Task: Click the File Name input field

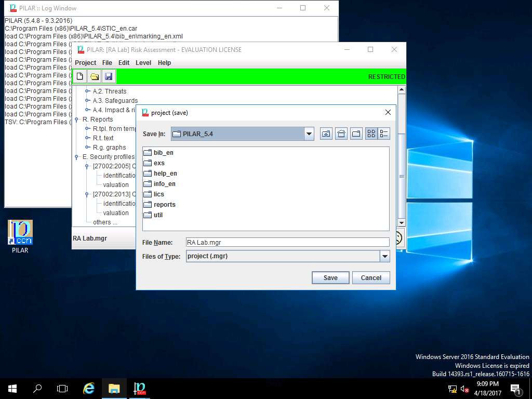Action: [287, 242]
